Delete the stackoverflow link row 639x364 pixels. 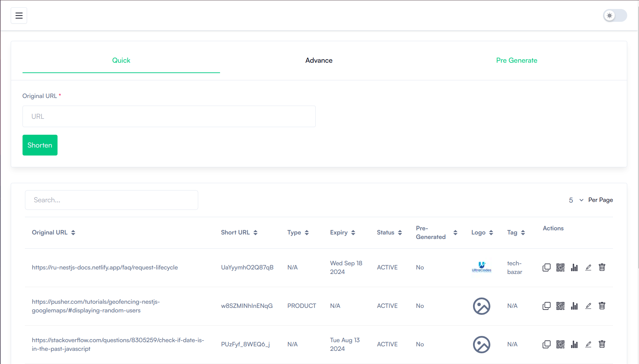click(x=602, y=344)
